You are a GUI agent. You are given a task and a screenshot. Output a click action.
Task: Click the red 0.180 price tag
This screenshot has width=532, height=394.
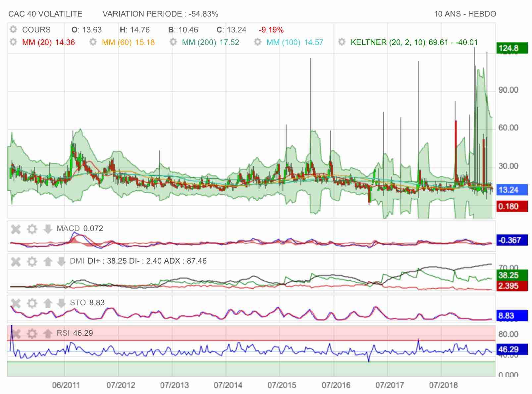point(512,207)
